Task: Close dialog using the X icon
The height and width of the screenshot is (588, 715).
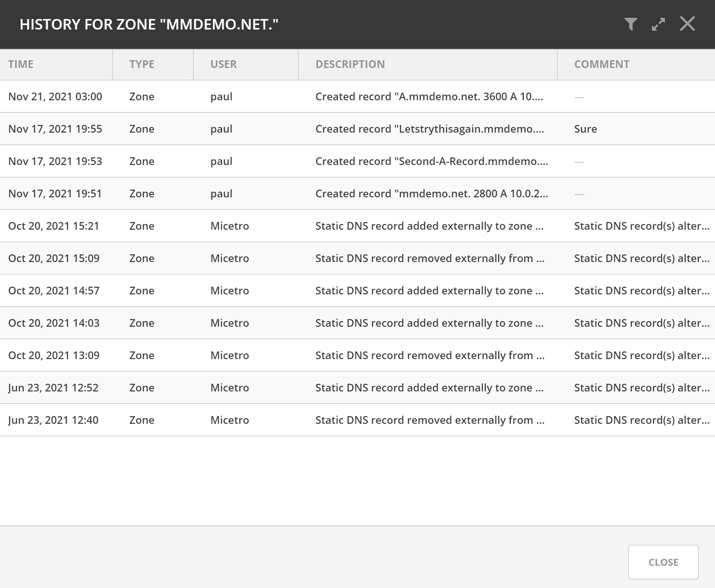Action: (x=687, y=24)
